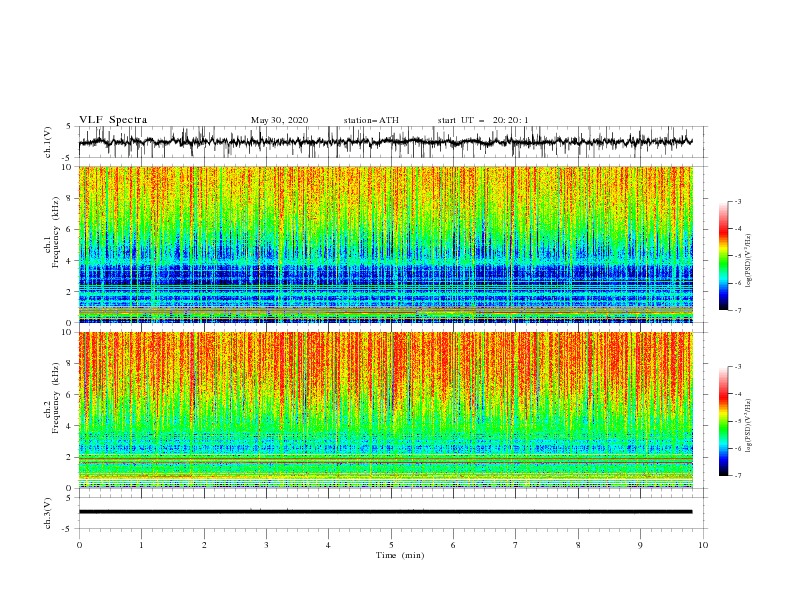Click time axis tick label "6"
The image size is (792, 612).
coord(453,545)
